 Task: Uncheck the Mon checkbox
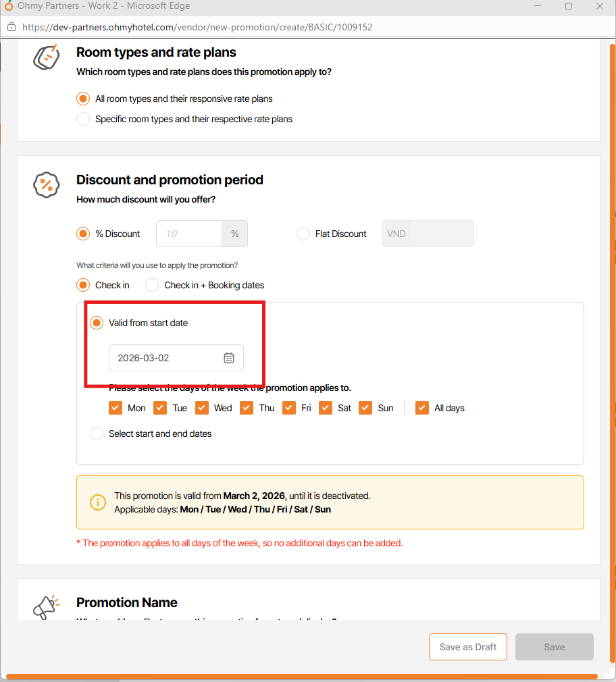(x=115, y=408)
